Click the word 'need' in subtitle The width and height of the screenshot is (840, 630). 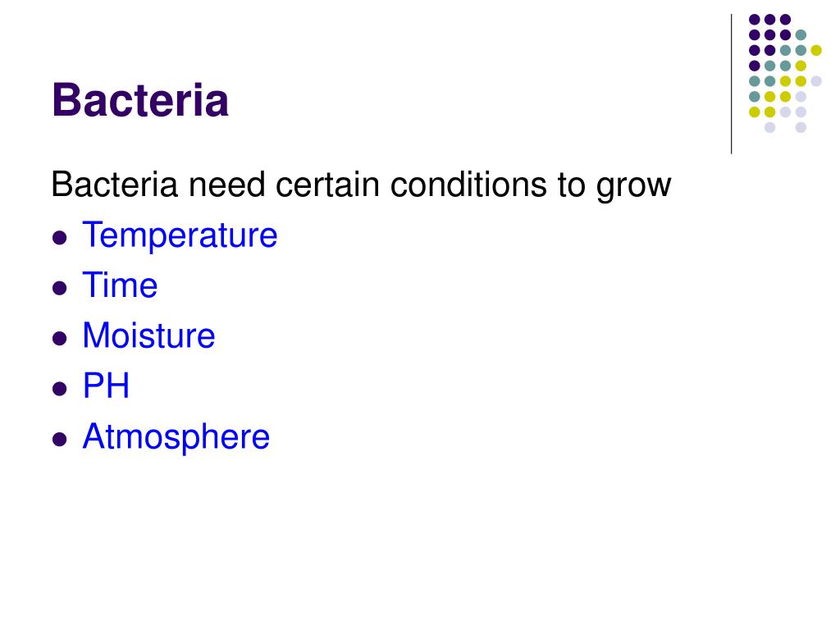pyautogui.click(x=226, y=185)
